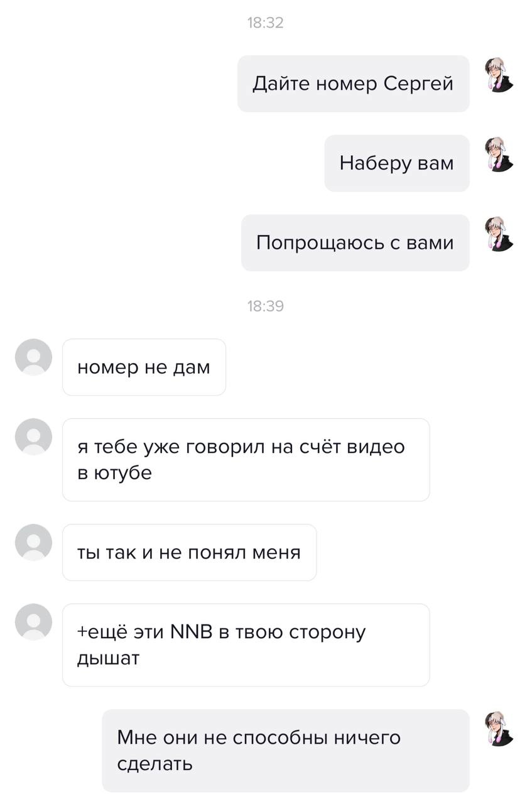Tap the 'Наберу вам' message bubble
532x804 pixels.
pyautogui.click(x=397, y=163)
